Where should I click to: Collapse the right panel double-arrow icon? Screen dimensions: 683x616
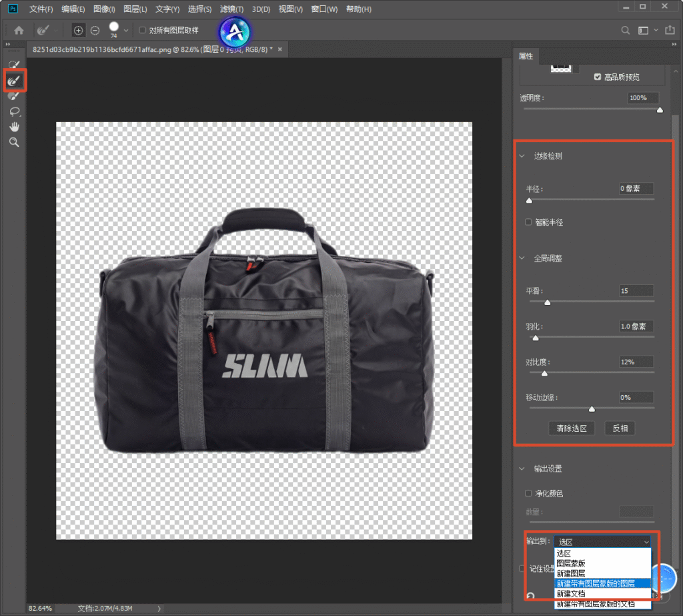(x=674, y=44)
